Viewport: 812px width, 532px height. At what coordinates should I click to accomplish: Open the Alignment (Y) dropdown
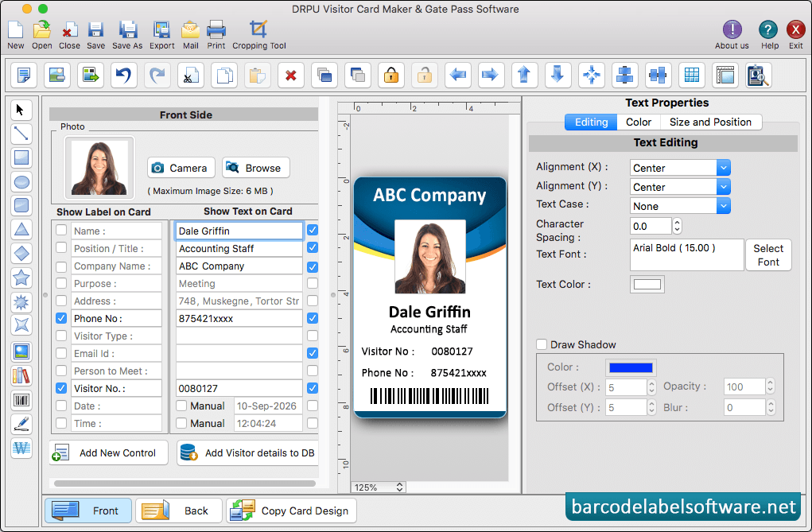[680, 187]
